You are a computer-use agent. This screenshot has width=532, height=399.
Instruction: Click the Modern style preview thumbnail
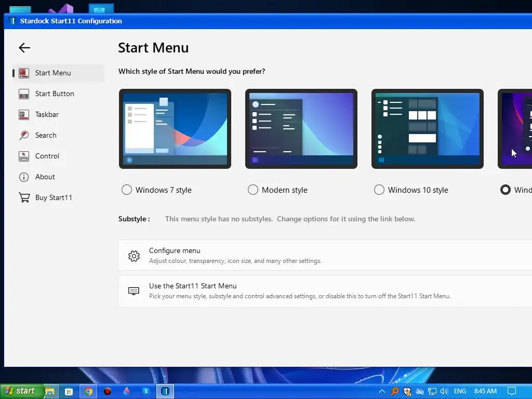pos(301,129)
